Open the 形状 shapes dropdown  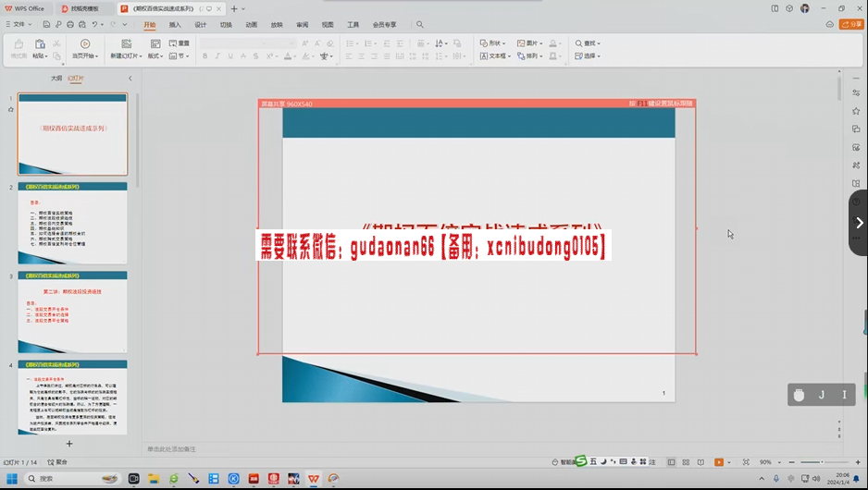[494, 43]
